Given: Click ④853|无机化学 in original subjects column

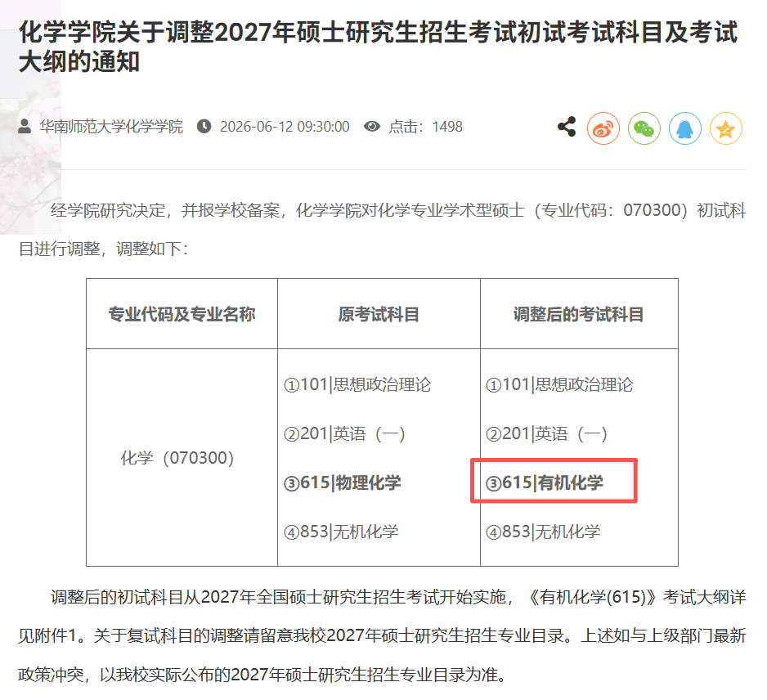Looking at the screenshot, I should coord(342,532).
